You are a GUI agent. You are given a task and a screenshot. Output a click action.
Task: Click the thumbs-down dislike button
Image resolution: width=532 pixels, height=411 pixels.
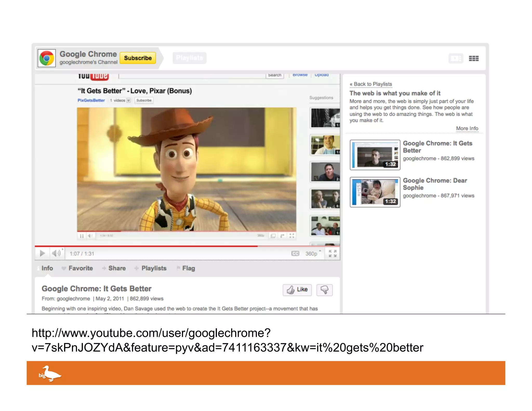click(x=324, y=290)
